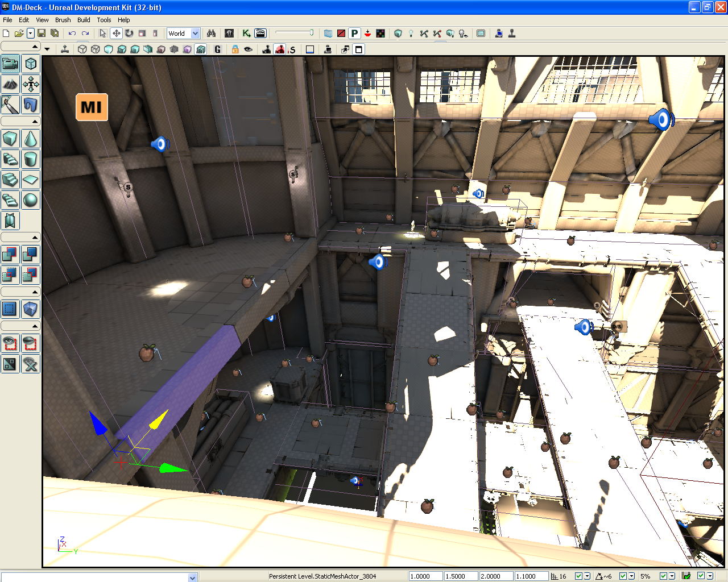Click the Save All icon
Image resolution: width=728 pixels, height=582 pixels.
[55, 34]
